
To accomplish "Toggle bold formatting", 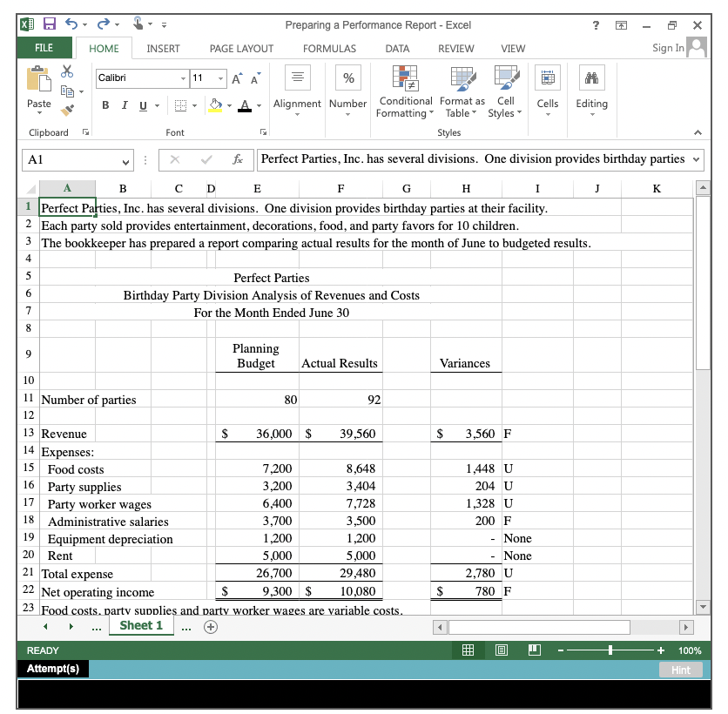I will [x=105, y=104].
